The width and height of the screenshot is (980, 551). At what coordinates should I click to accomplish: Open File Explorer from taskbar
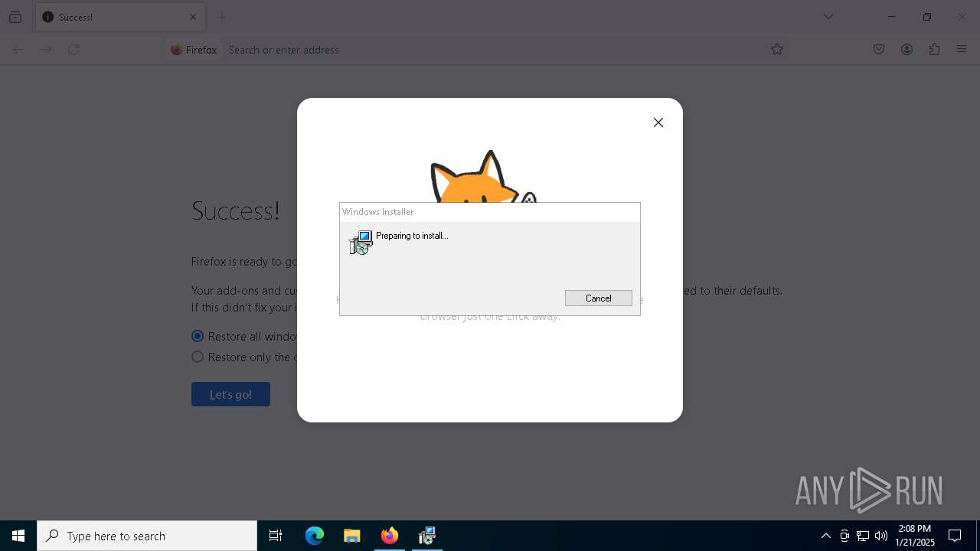(x=352, y=536)
